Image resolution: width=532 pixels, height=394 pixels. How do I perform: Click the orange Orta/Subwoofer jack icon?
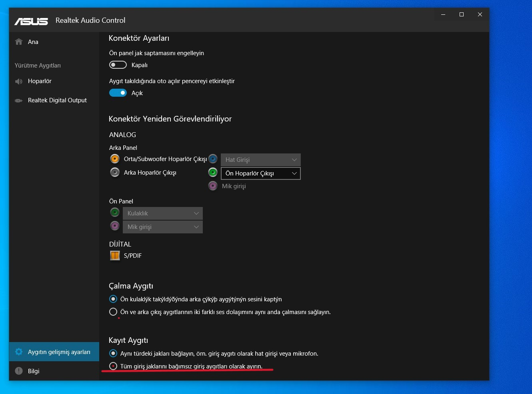tap(115, 159)
